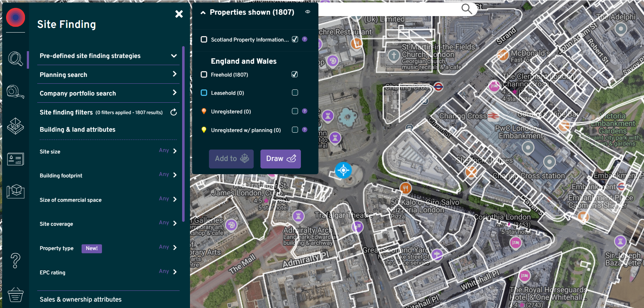Close the Site Finding panel

pyautogui.click(x=179, y=14)
